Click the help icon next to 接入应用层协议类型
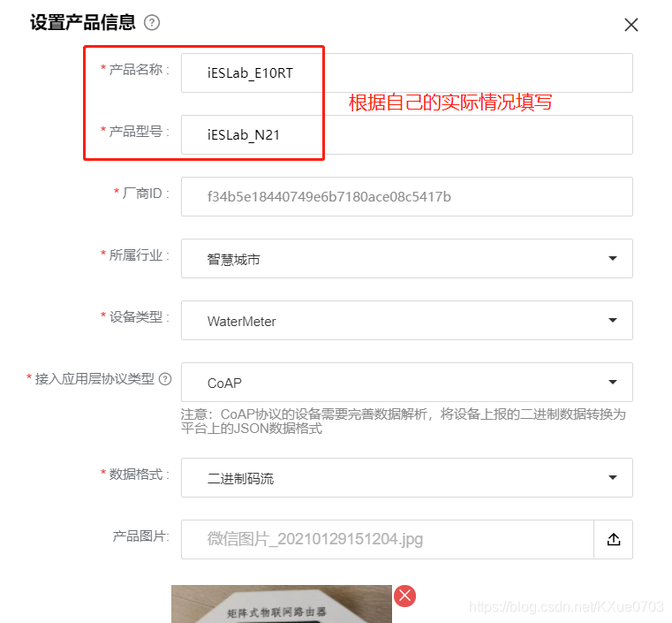Image resolution: width=672 pixels, height=623 pixels. coord(165,379)
